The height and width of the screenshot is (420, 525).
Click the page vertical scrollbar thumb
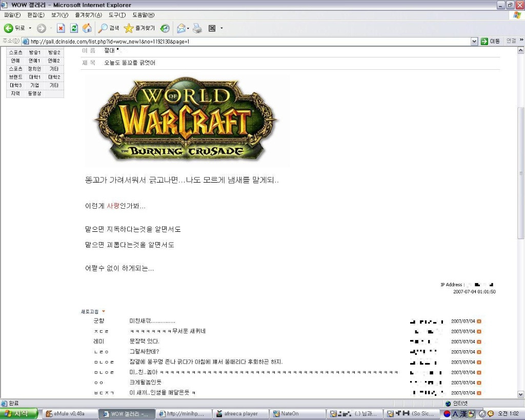tap(521, 173)
